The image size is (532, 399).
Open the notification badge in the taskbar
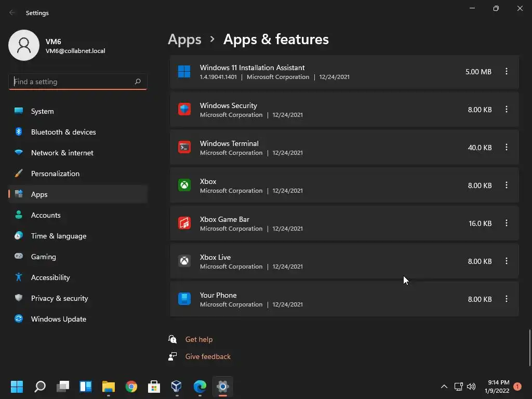(x=517, y=386)
